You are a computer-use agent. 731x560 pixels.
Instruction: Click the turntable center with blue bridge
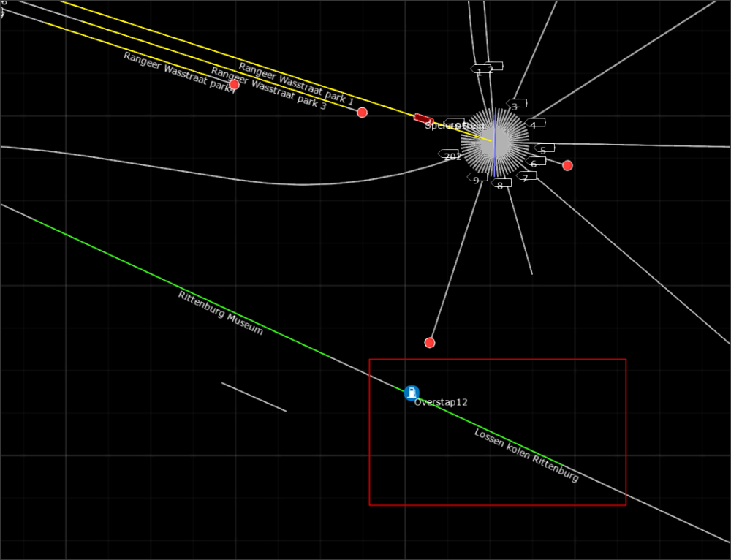(495, 143)
